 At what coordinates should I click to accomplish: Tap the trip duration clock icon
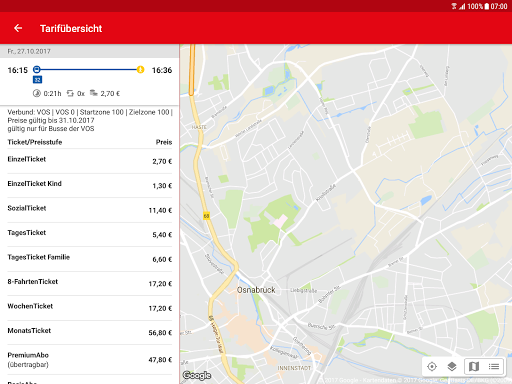(x=37, y=94)
